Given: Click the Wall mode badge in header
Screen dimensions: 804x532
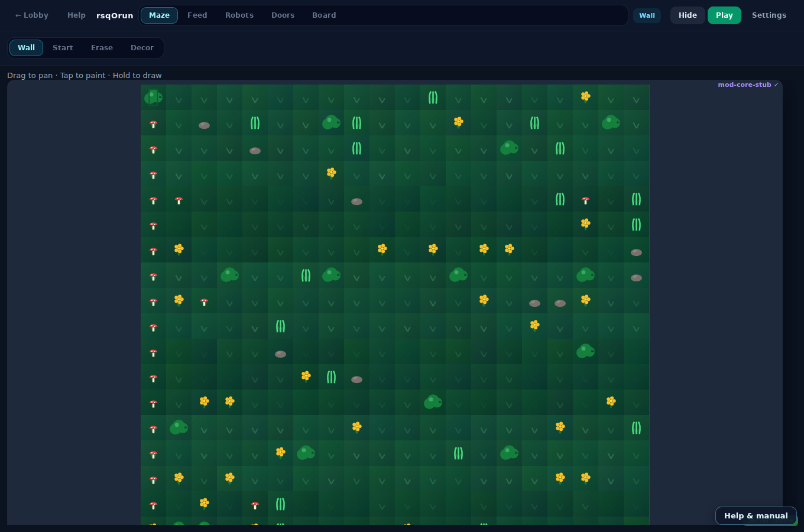Looking at the screenshot, I should [x=647, y=15].
